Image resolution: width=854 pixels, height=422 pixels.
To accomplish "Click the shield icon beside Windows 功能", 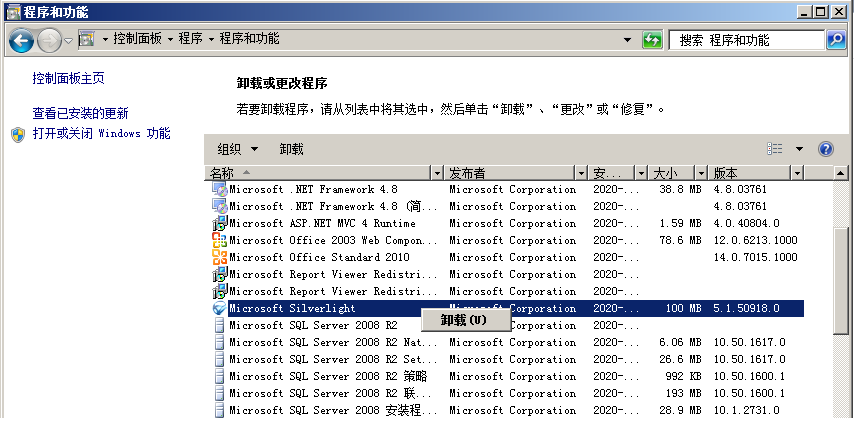I will pyautogui.click(x=18, y=134).
